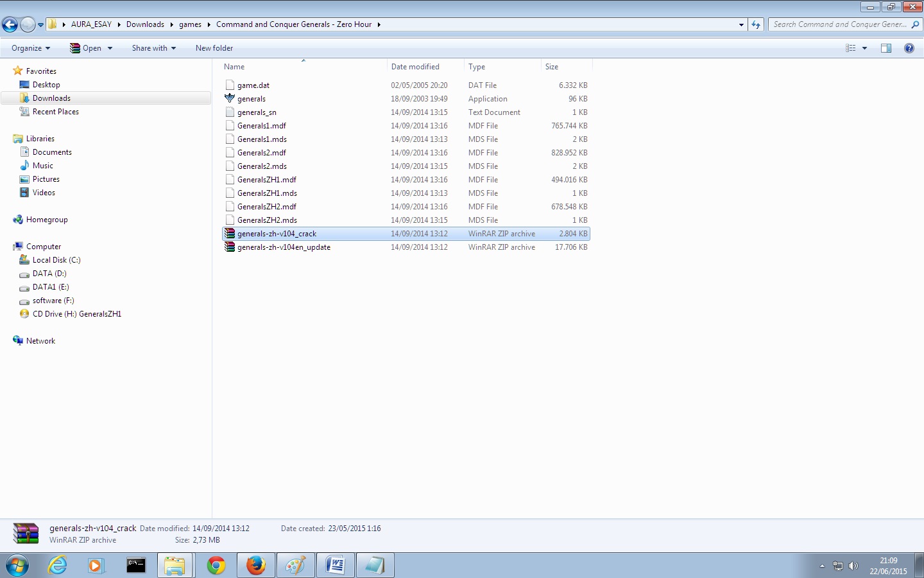Select Desktop in Favorites
924x578 pixels.
pos(46,85)
